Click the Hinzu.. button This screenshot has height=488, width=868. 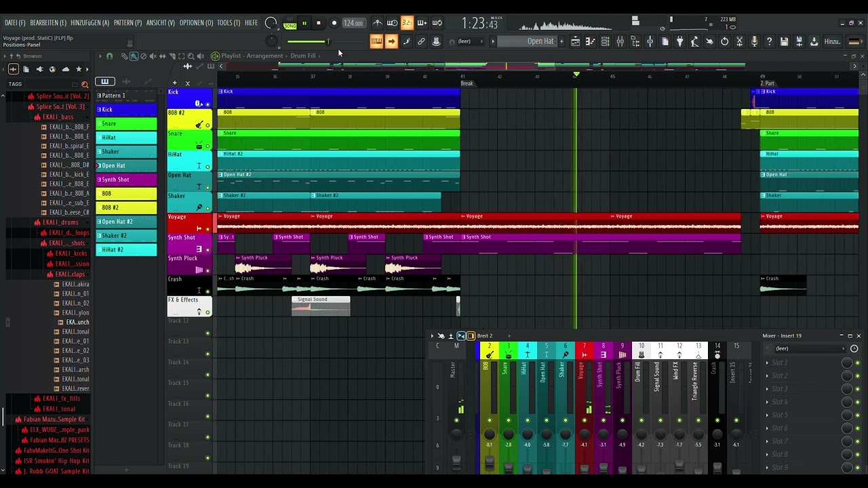tap(833, 41)
